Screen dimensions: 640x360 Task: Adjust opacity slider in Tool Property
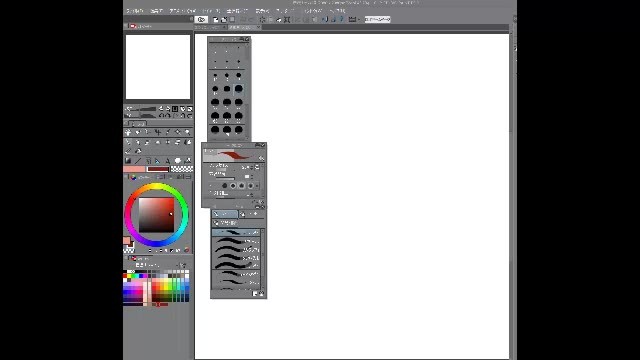click(225, 178)
